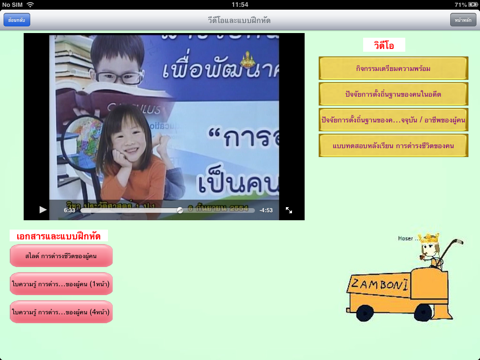
Task: Click the battery status icon
Action: (x=473, y=4)
